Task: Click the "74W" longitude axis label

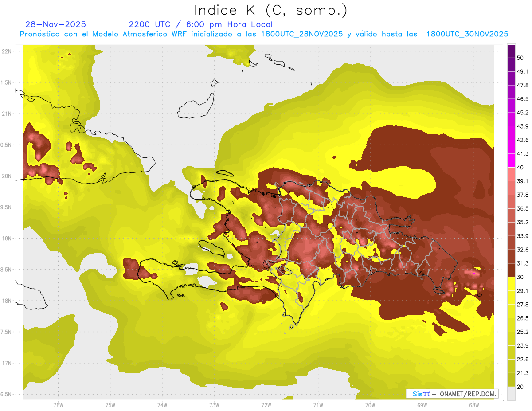Action: (162, 405)
